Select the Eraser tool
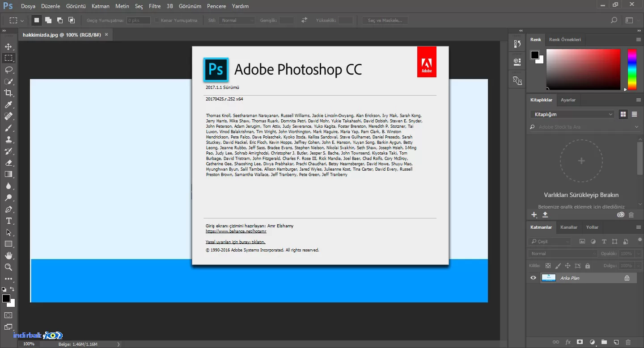Viewport: 644px width, 348px height. (8, 163)
